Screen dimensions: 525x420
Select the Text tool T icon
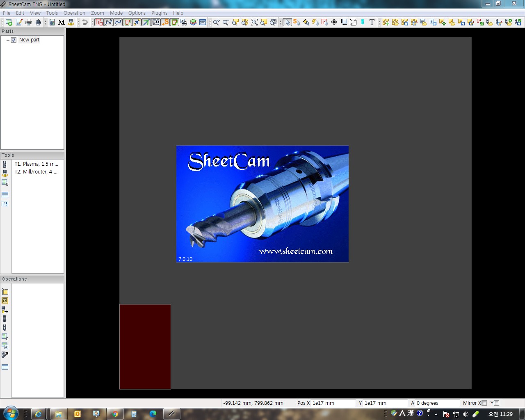tap(372, 22)
